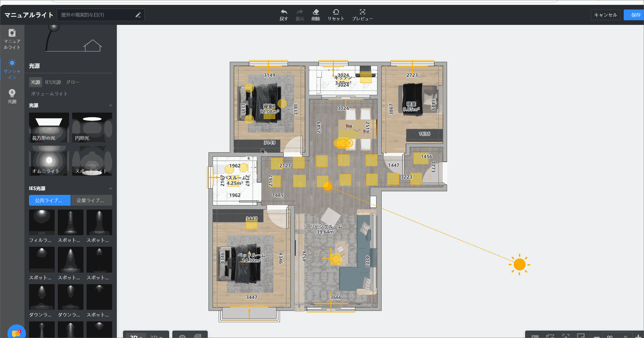Click the 寝室1 12.08m² room label

(x=269, y=109)
